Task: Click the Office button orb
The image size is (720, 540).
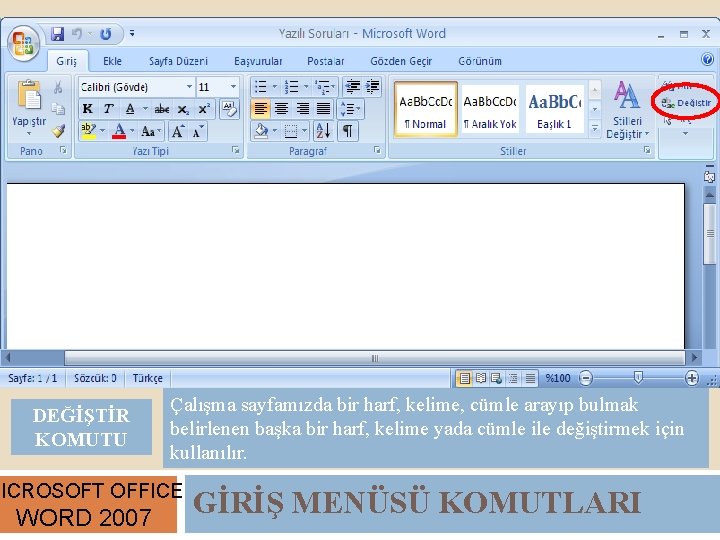Action: click(23, 44)
